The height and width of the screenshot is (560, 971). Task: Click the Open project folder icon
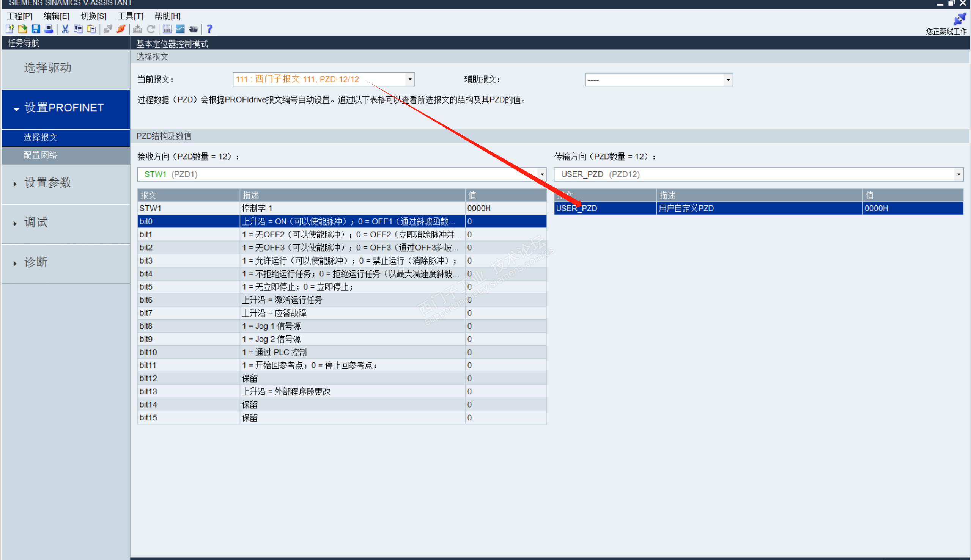[23, 29]
